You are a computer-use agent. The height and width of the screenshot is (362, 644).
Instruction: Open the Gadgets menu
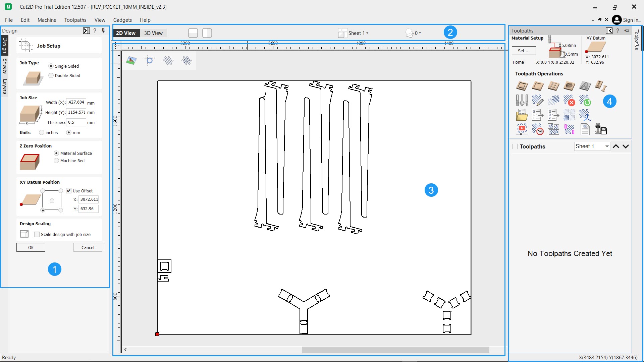[x=122, y=20]
